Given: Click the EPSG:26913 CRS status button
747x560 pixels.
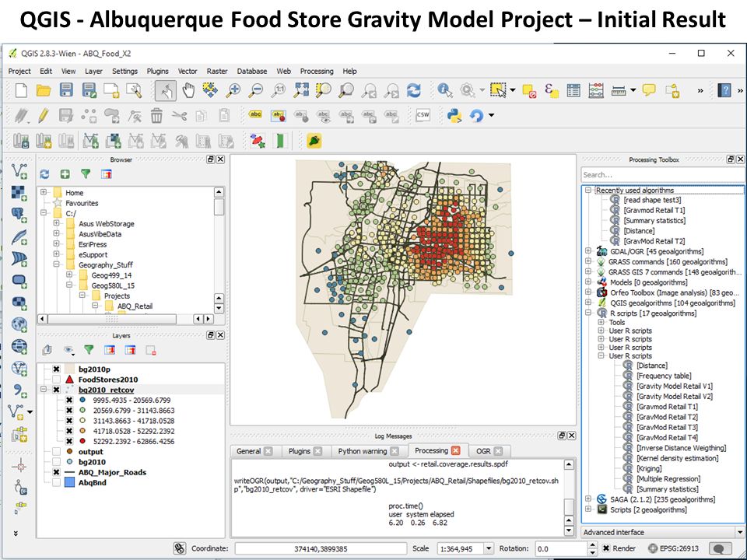Looking at the screenshot, I should tap(674, 548).
